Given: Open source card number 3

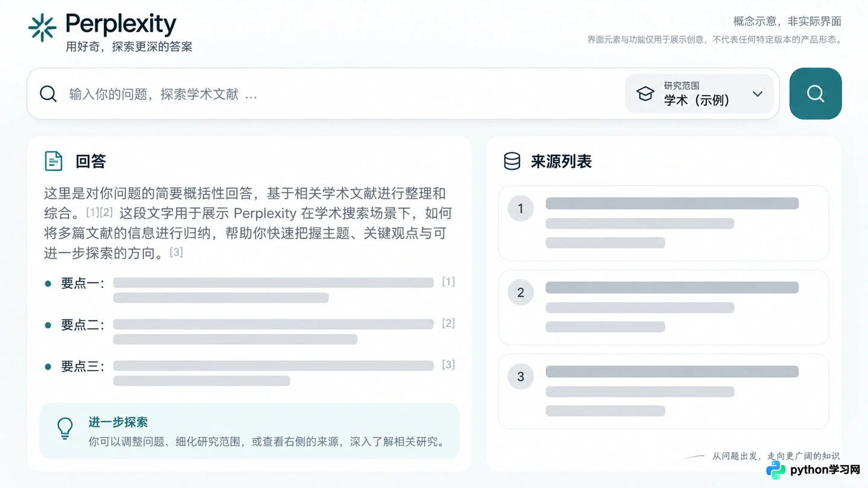Looking at the screenshot, I should (664, 391).
